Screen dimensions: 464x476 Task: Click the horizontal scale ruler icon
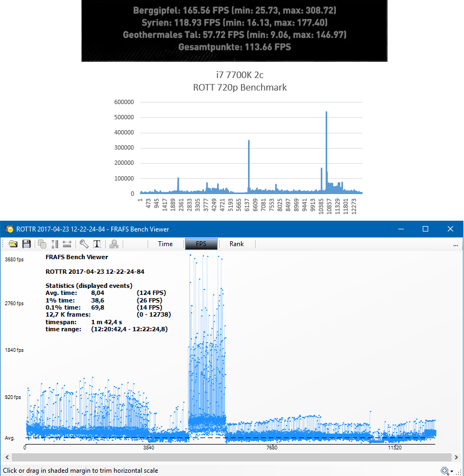(x=67, y=244)
